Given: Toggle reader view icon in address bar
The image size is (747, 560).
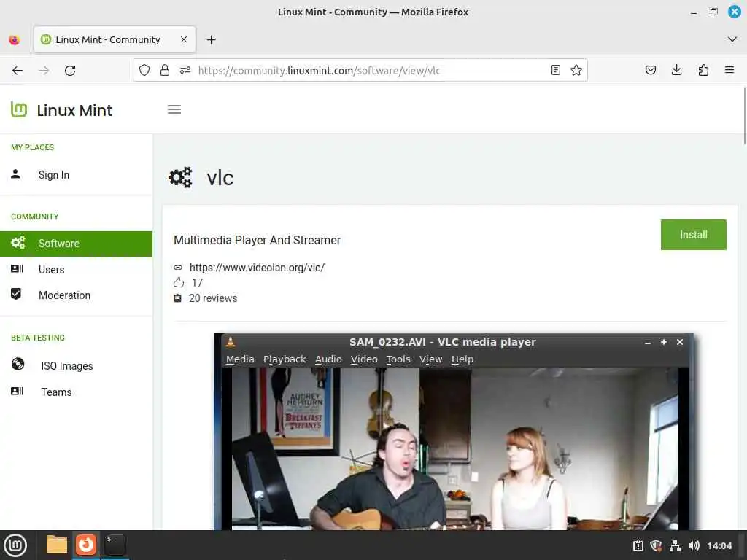Looking at the screenshot, I should (x=555, y=71).
